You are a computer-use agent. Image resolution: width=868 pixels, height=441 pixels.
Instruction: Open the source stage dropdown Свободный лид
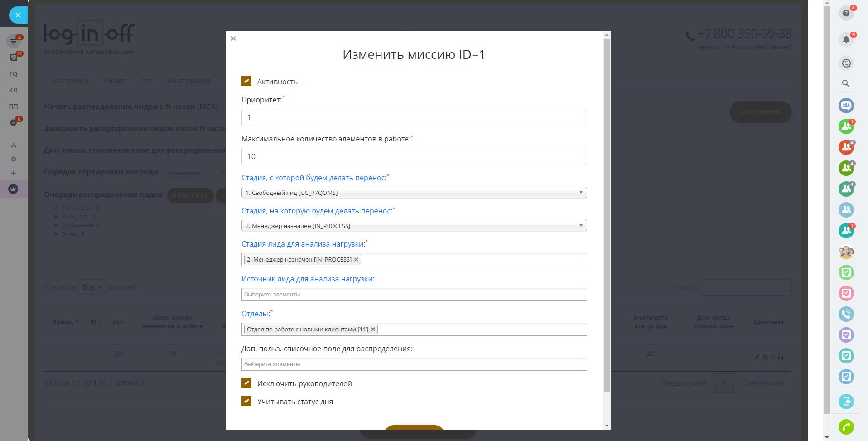point(414,193)
